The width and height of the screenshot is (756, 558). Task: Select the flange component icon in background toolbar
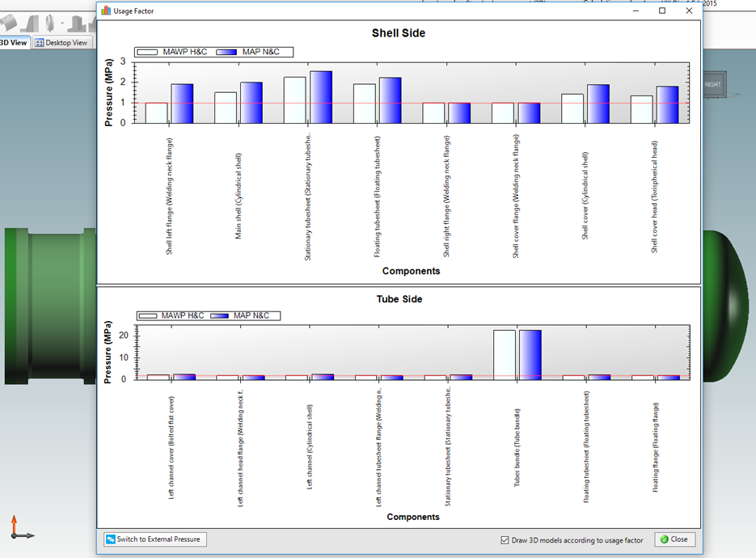coord(49,23)
